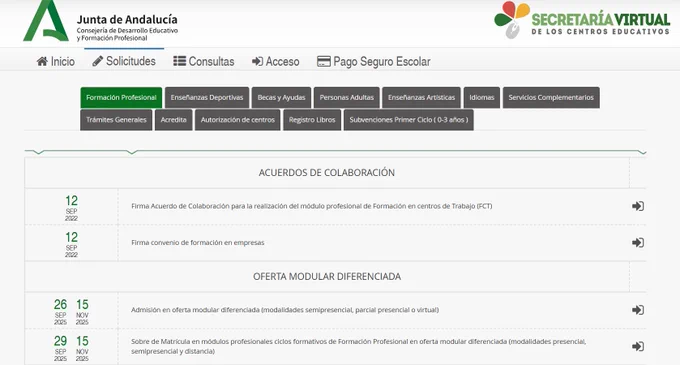Click Consejería de Desarrollo Educativo subtitle
The image size is (680, 365).
(x=127, y=34)
